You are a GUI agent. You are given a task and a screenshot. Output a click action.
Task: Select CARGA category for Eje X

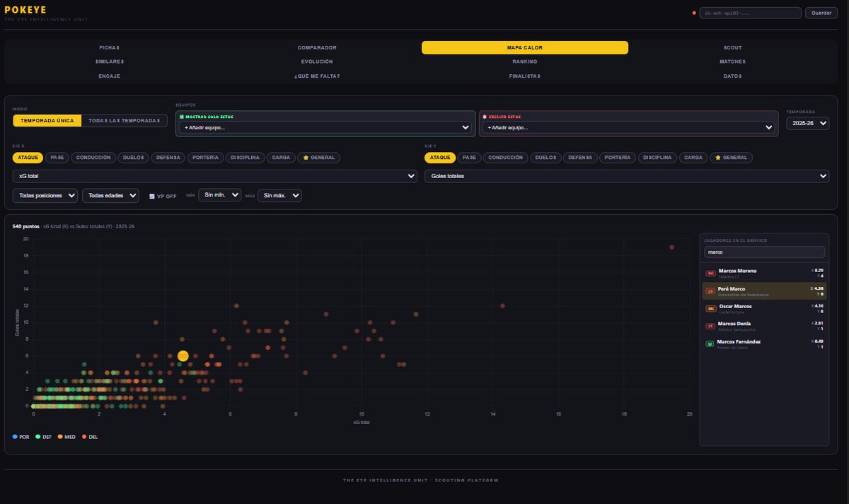coord(281,158)
